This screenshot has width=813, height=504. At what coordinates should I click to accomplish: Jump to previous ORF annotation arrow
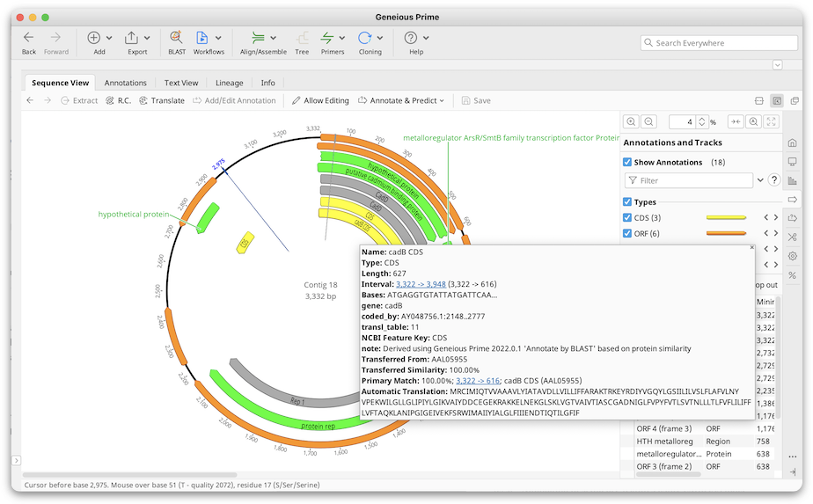pyautogui.click(x=765, y=233)
